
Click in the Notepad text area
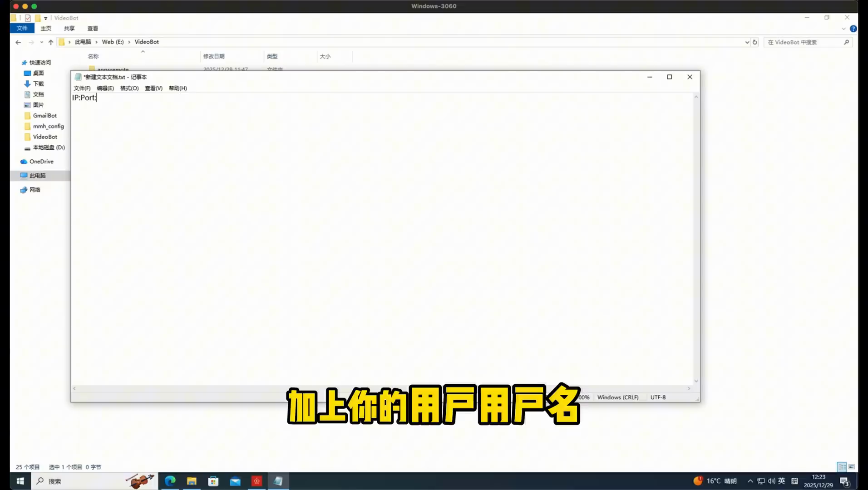(x=382, y=239)
